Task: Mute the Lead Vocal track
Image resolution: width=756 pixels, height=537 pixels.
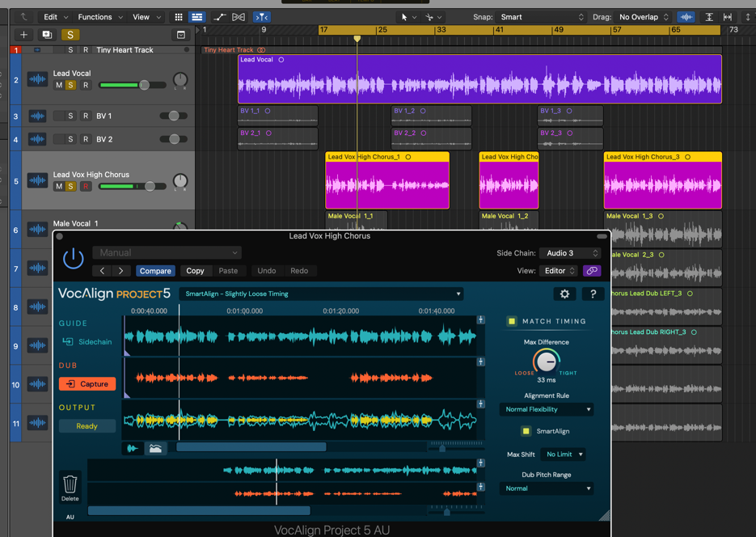Action: [58, 85]
